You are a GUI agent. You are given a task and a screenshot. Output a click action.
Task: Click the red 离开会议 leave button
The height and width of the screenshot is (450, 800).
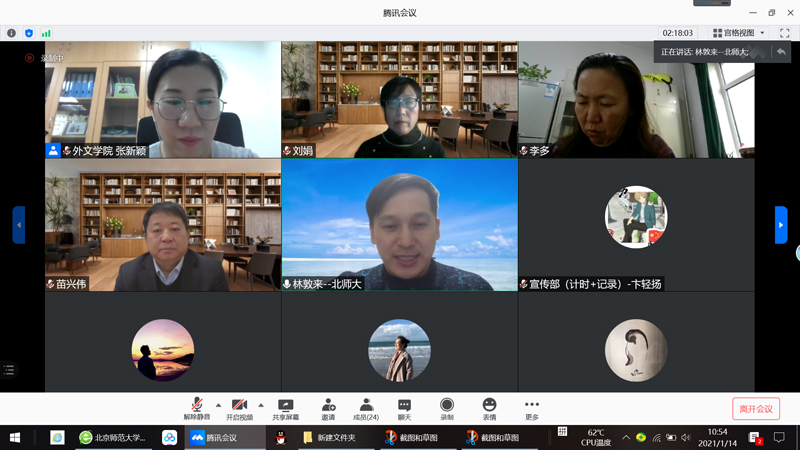pos(755,408)
